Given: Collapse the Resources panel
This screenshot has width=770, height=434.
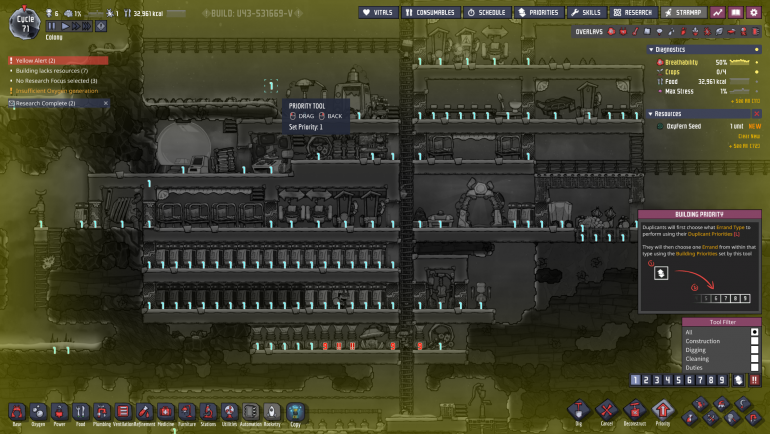Looking at the screenshot, I should pos(651,114).
